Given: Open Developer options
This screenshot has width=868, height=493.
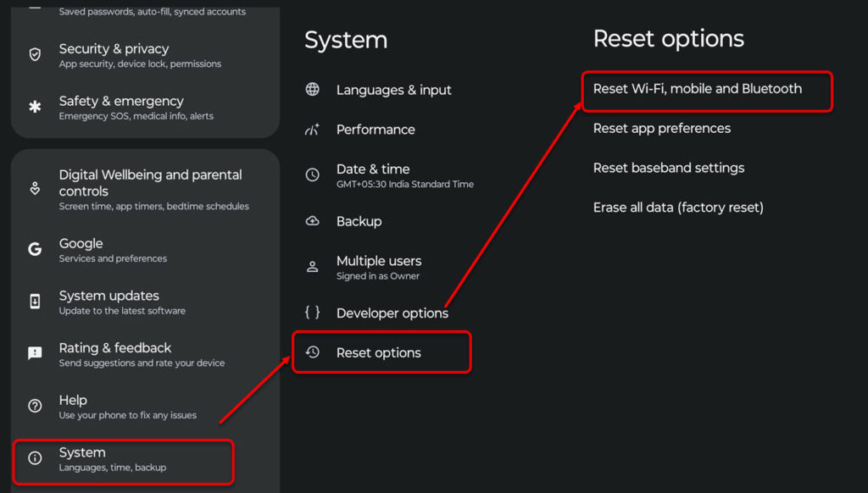Looking at the screenshot, I should (x=392, y=313).
